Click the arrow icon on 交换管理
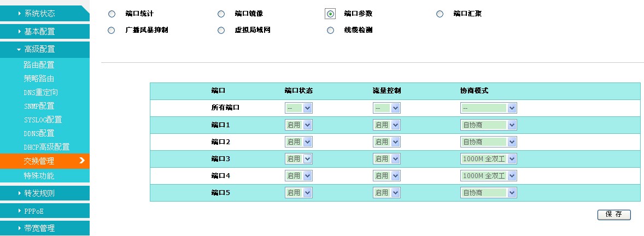The image size is (644, 236). click(82, 161)
